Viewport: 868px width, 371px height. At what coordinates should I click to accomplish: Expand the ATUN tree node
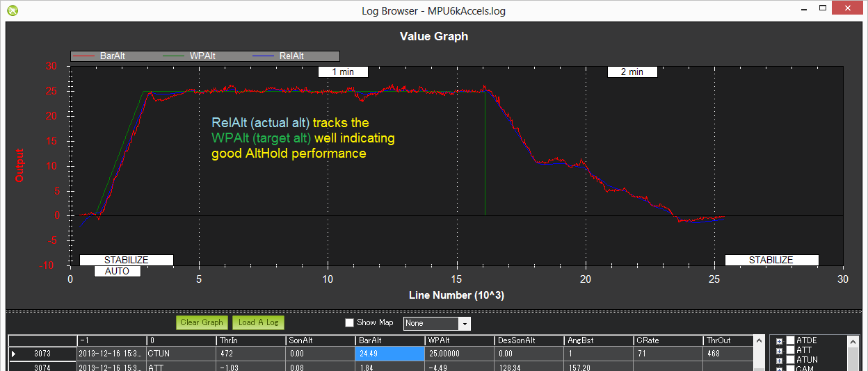click(x=779, y=360)
